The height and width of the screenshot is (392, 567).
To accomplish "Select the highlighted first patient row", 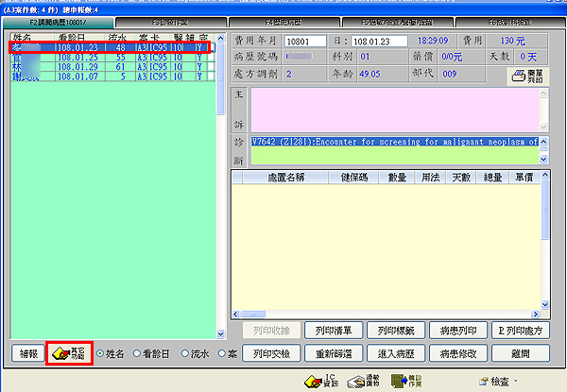I will click(115, 45).
